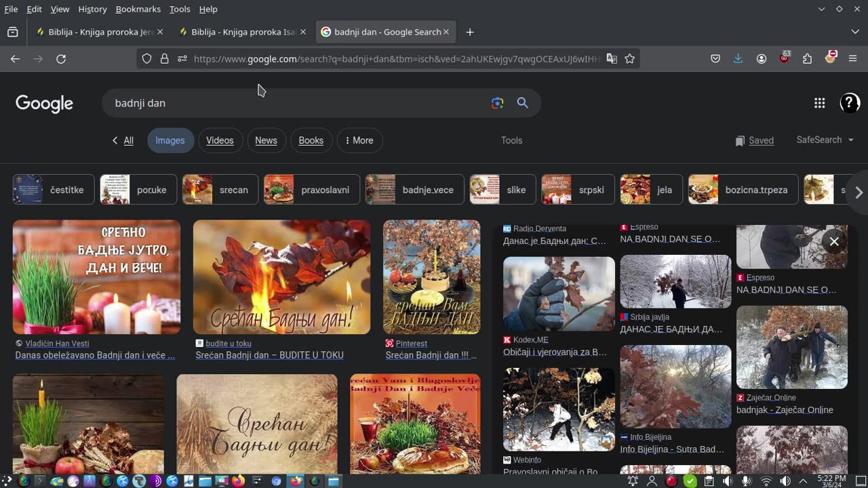The height and width of the screenshot is (488, 868).
Task: Open the clipboard tray icon
Action: 709,481
